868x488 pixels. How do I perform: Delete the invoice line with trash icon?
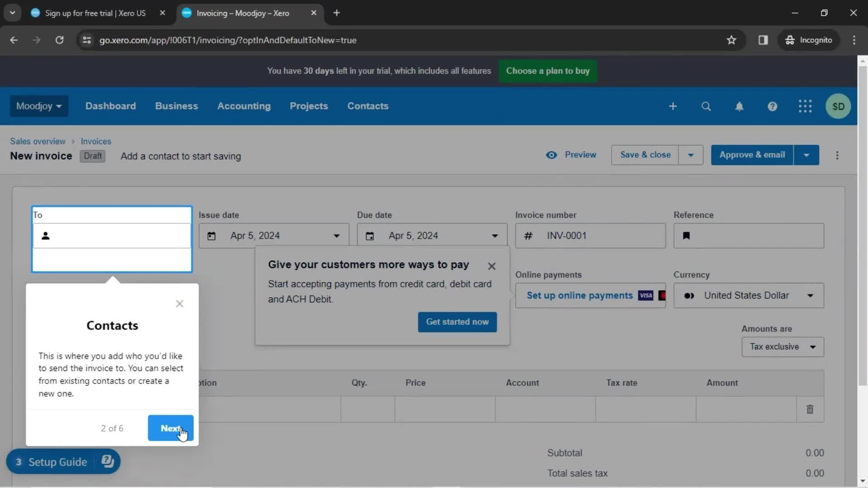point(810,409)
